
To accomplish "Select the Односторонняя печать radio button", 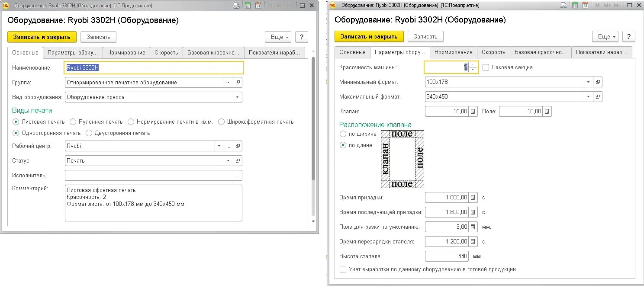I will click(x=16, y=133).
